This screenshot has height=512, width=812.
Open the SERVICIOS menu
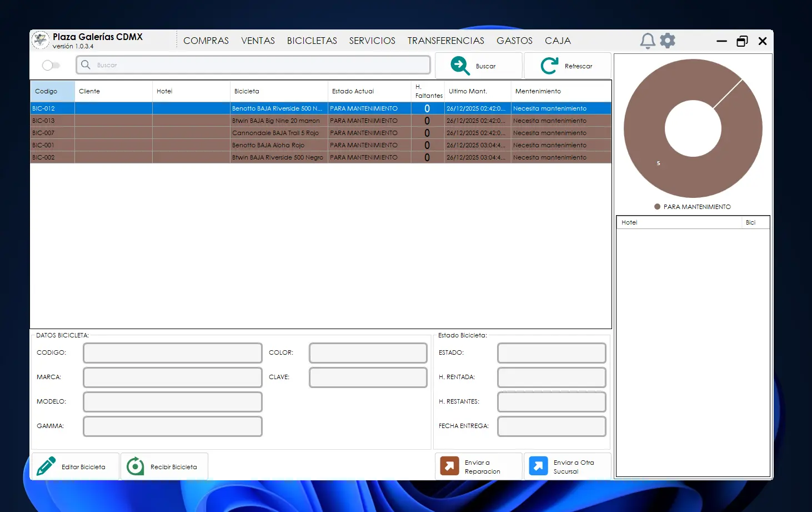(372, 41)
